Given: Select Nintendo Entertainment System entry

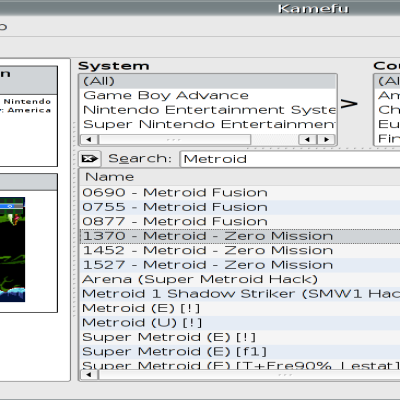Looking at the screenshot, I should click(208, 110).
